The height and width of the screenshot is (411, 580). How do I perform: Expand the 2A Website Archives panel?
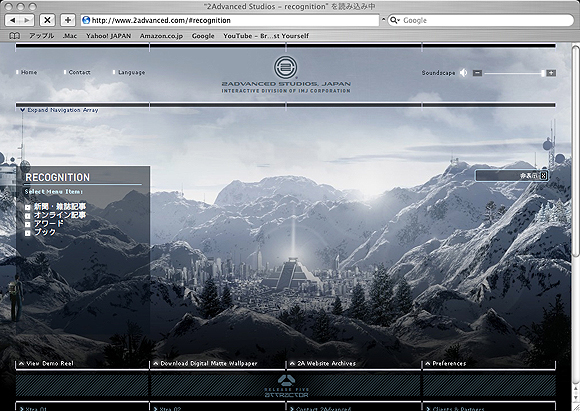[x=323, y=363]
